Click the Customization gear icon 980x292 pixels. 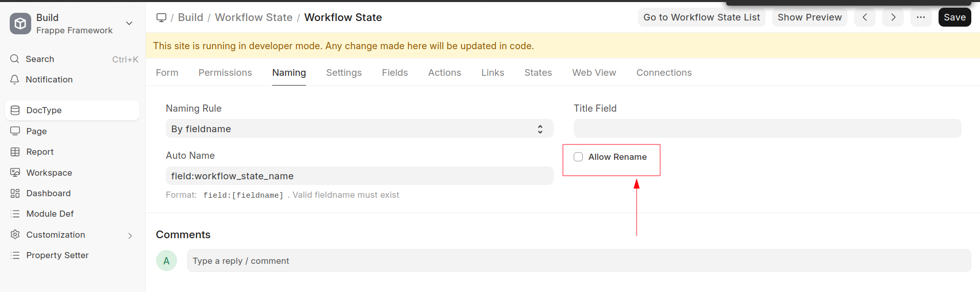pyautogui.click(x=15, y=235)
